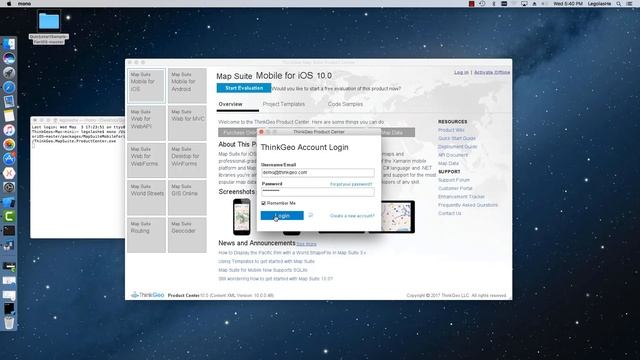
Task: Open the Map Data resource link
Action: click(x=448, y=163)
